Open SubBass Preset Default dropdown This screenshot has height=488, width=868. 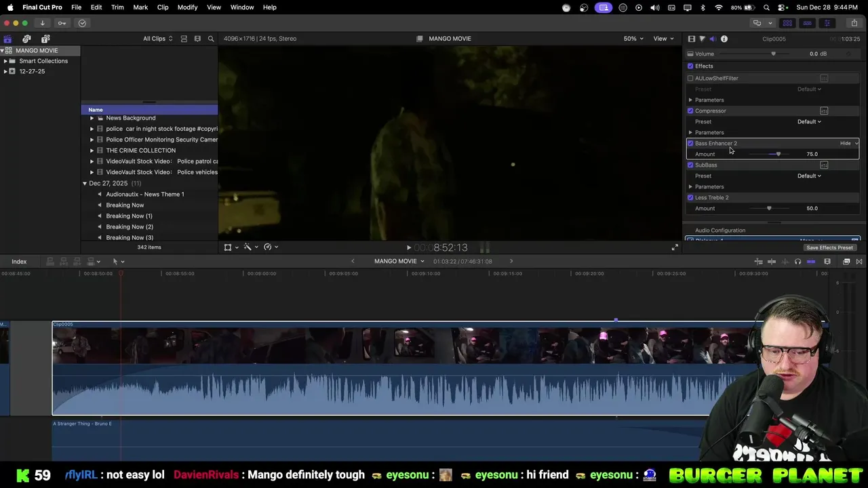coord(809,176)
